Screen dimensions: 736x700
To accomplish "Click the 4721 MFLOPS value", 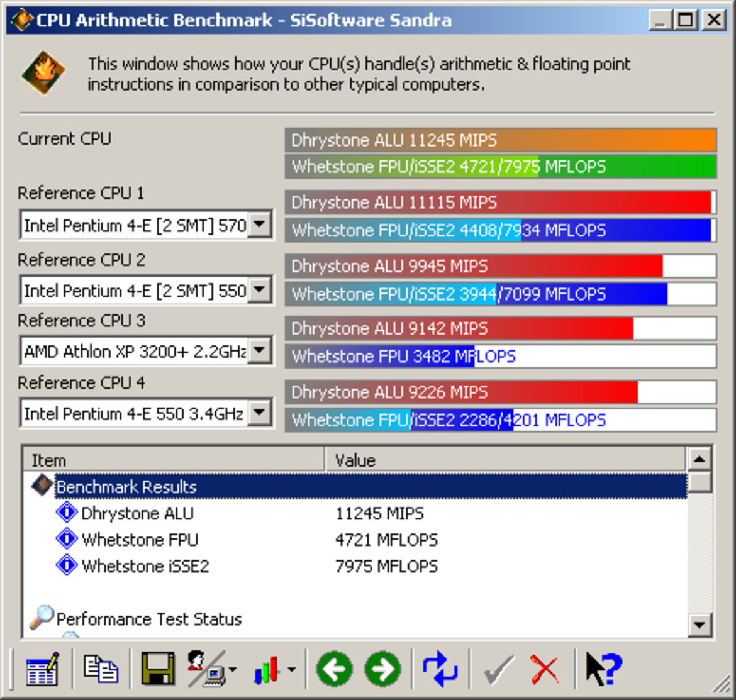I will [386, 540].
